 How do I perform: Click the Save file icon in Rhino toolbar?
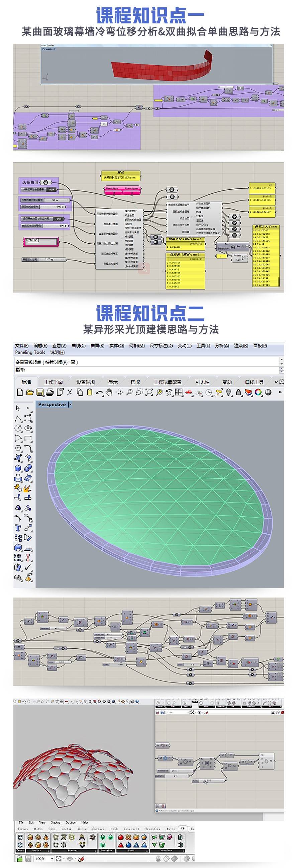(x=40, y=392)
